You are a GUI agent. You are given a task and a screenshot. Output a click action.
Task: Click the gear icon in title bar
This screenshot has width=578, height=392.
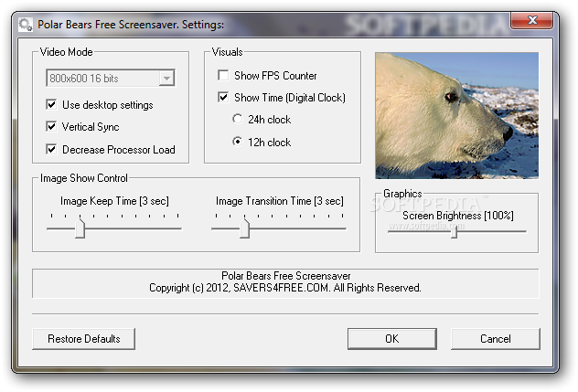[x=26, y=25]
